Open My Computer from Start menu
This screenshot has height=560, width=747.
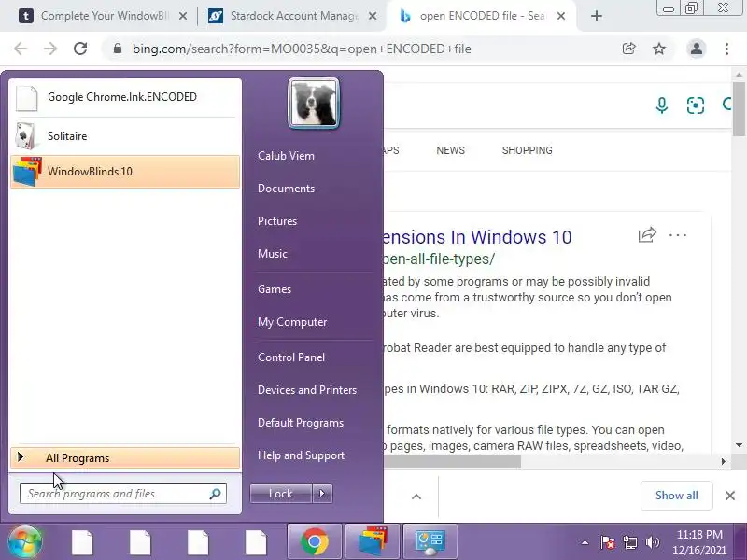tap(292, 322)
